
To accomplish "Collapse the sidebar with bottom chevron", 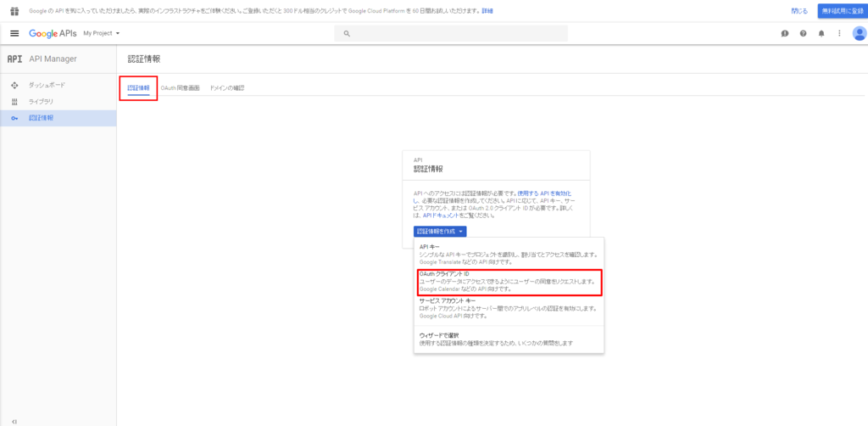I will [x=14, y=421].
